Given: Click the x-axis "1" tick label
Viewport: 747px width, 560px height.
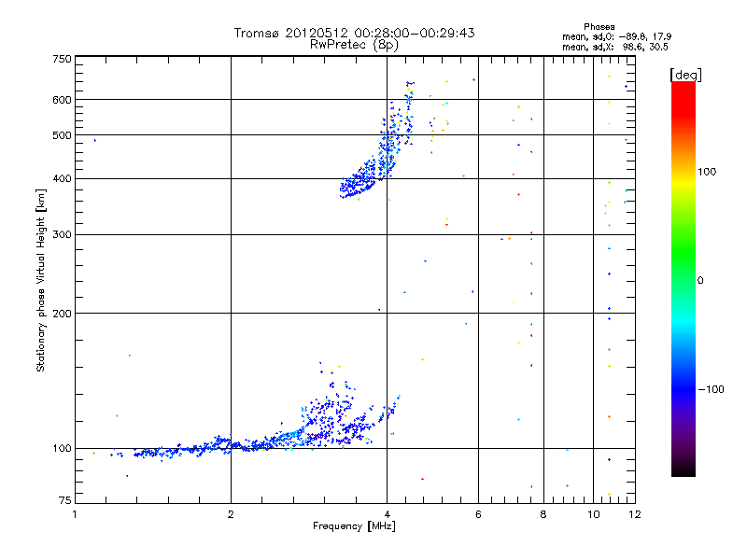Looking at the screenshot, I should click(75, 514).
